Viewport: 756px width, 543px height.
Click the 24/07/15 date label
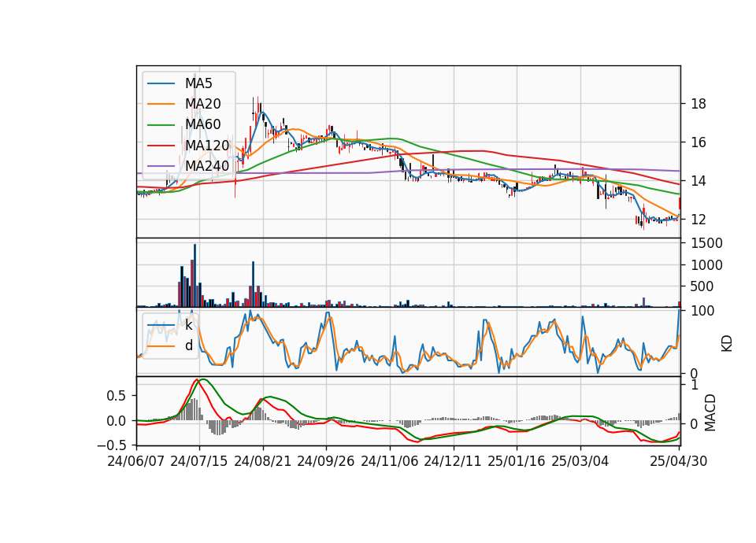(x=199, y=461)
